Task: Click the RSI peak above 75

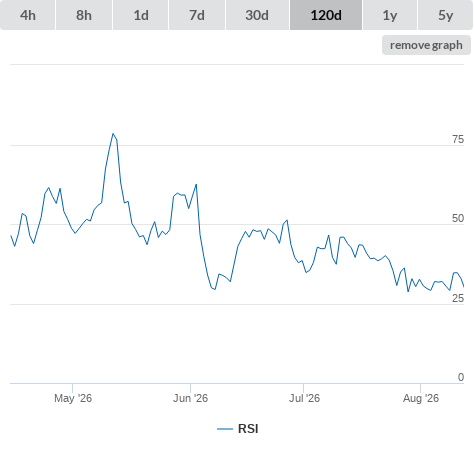Action: point(113,134)
